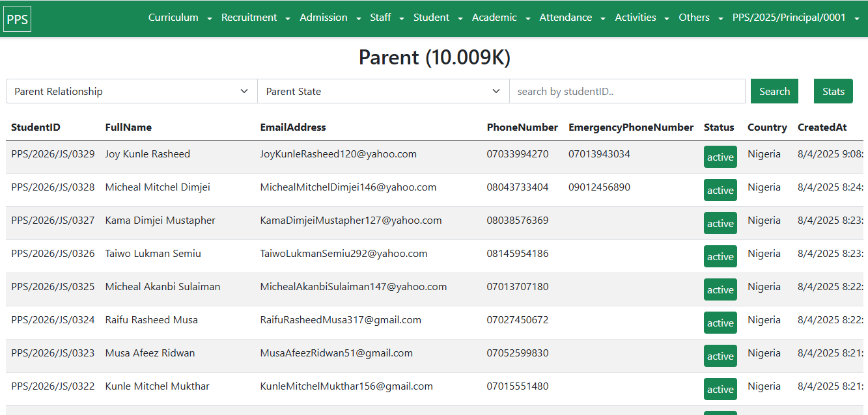This screenshot has width=868, height=415.
Task: Open the Attendance menu
Action: (x=572, y=18)
